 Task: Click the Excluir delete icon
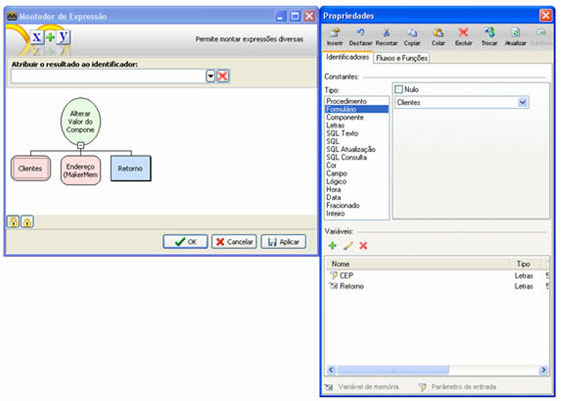pos(463,33)
